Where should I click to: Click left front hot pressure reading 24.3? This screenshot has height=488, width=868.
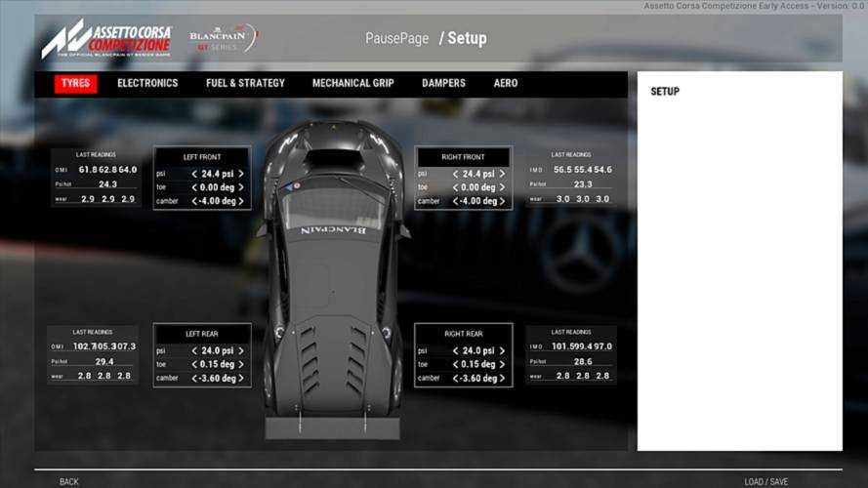click(108, 184)
